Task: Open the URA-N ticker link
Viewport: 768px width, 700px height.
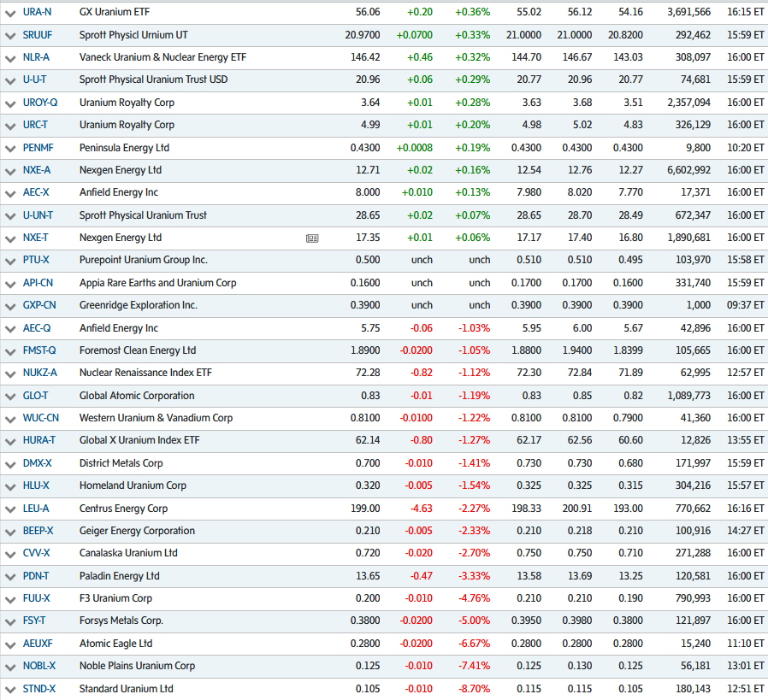Action: click(x=38, y=13)
